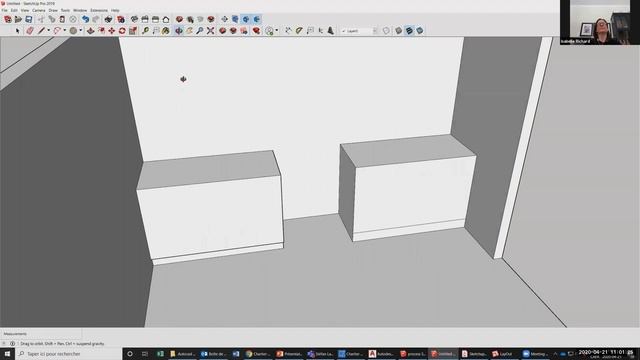Select the Zoom magnifier tool

[200, 31]
